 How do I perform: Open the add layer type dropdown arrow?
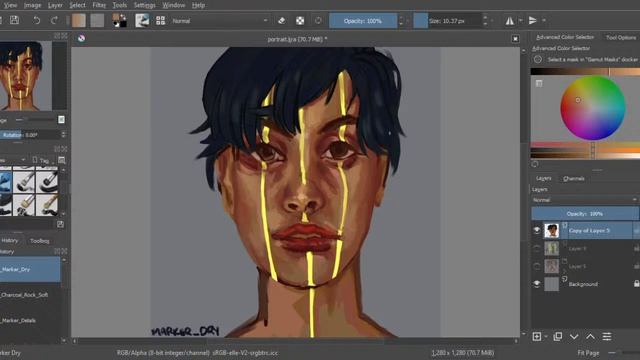(x=546, y=337)
